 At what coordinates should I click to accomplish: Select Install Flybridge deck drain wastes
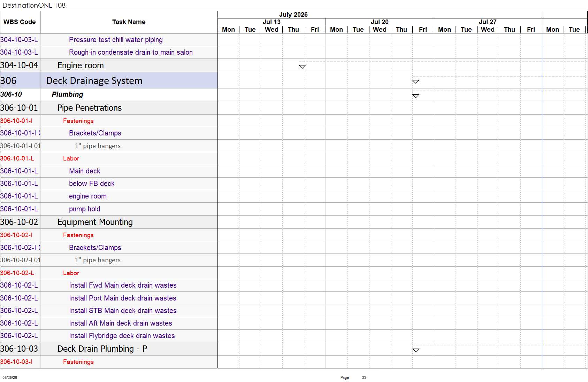point(122,336)
